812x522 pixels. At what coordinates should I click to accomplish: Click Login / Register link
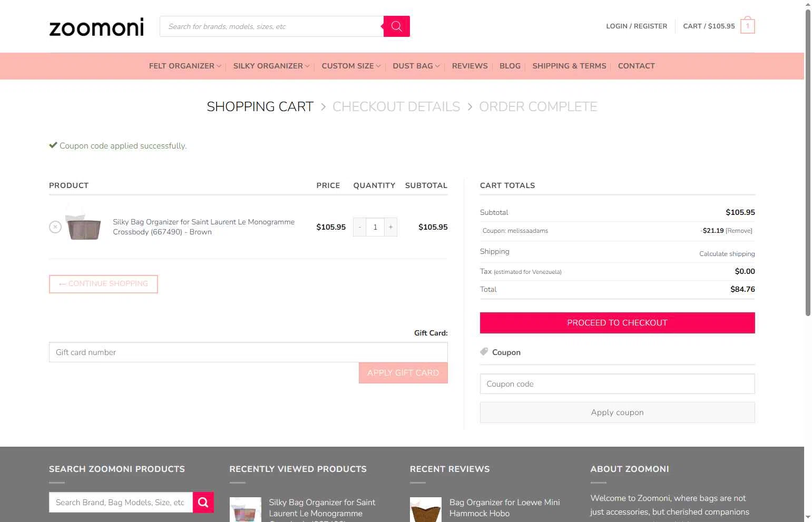coord(637,26)
